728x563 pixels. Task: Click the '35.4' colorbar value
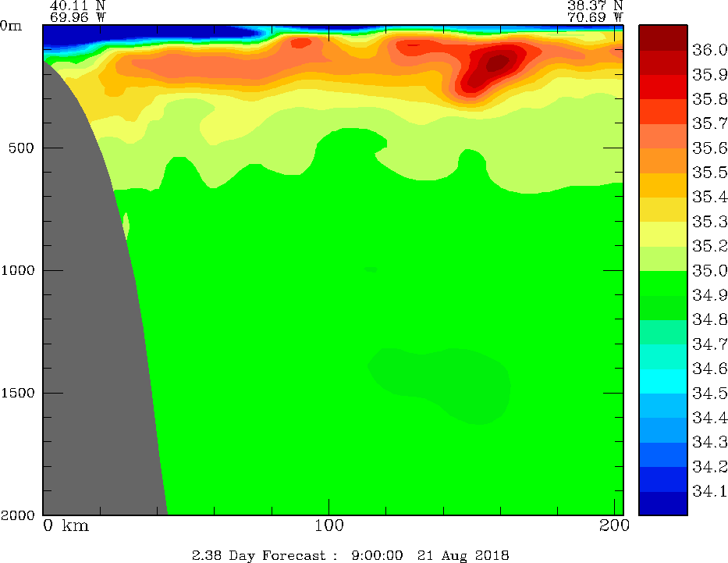coord(709,198)
